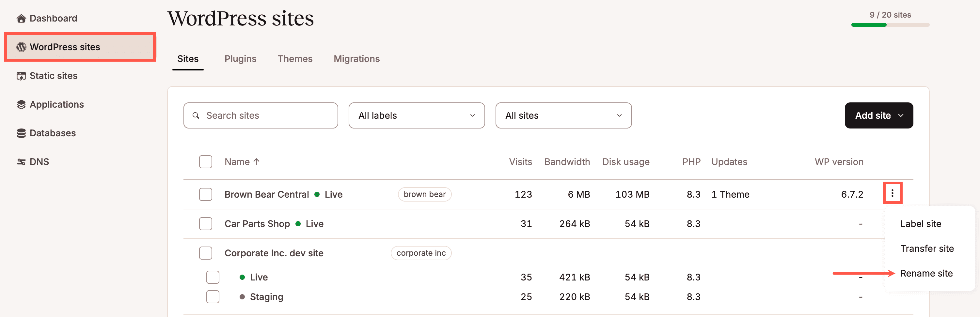Check the Brown Bear Central row checkbox
This screenshot has height=317, width=980.
[205, 194]
